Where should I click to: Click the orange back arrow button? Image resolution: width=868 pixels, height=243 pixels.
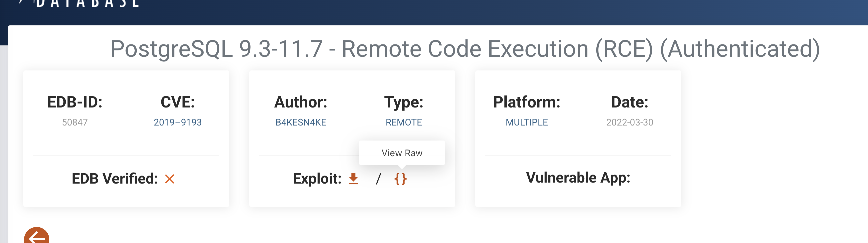[37, 236]
